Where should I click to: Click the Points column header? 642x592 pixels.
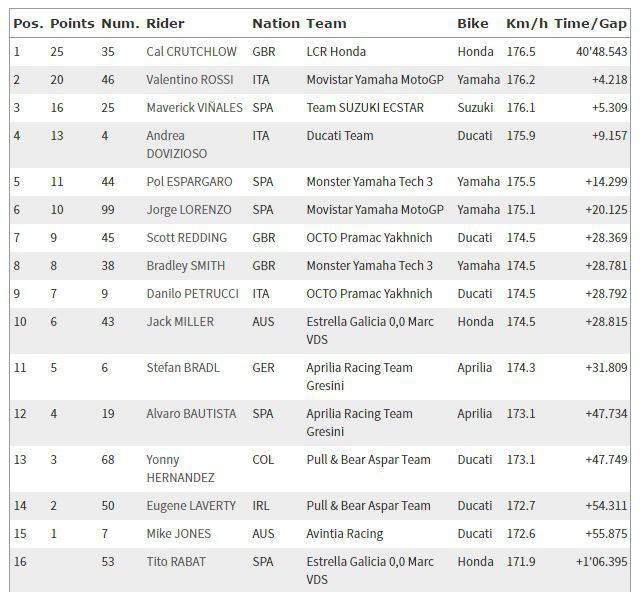click(x=72, y=24)
